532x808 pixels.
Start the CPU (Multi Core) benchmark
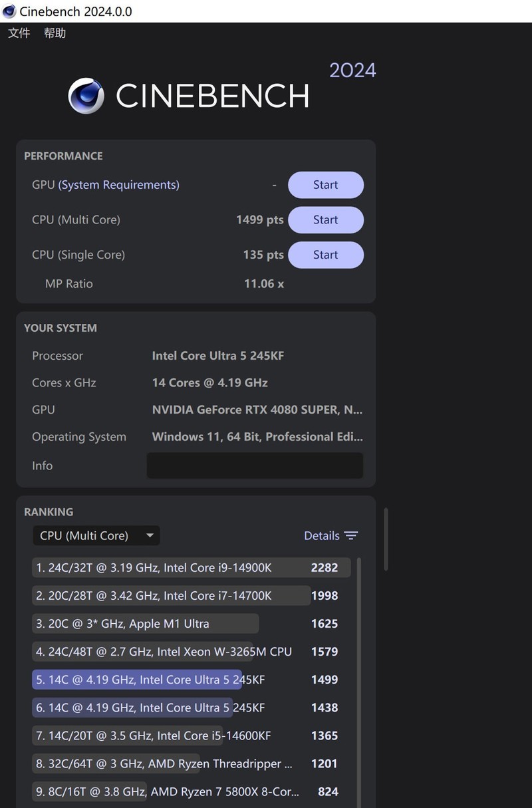pyautogui.click(x=325, y=219)
